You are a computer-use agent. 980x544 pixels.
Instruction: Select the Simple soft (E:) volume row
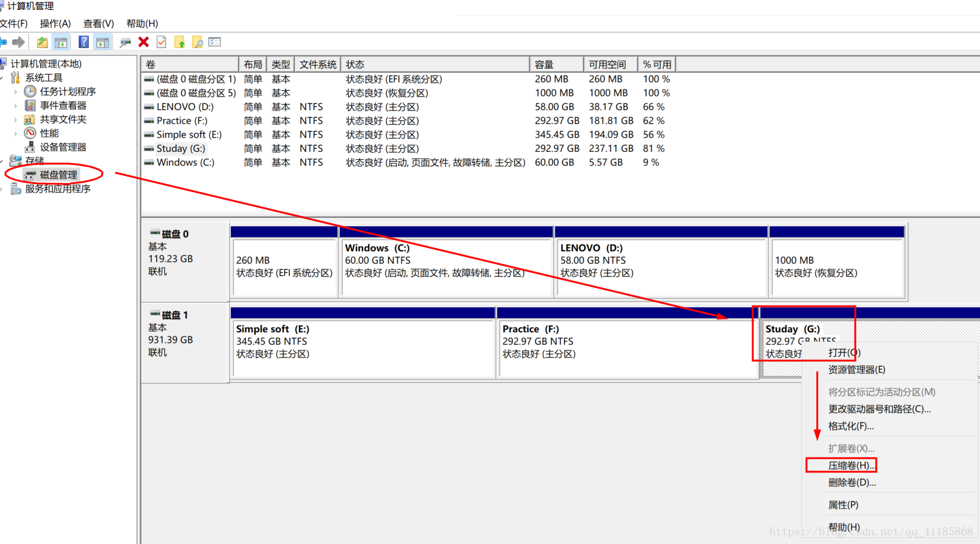pos(408,135)
